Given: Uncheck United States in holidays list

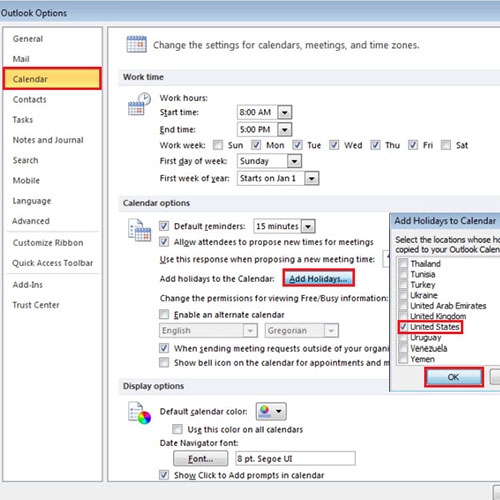Looking at the screenshot, I should tap(403, 327).
